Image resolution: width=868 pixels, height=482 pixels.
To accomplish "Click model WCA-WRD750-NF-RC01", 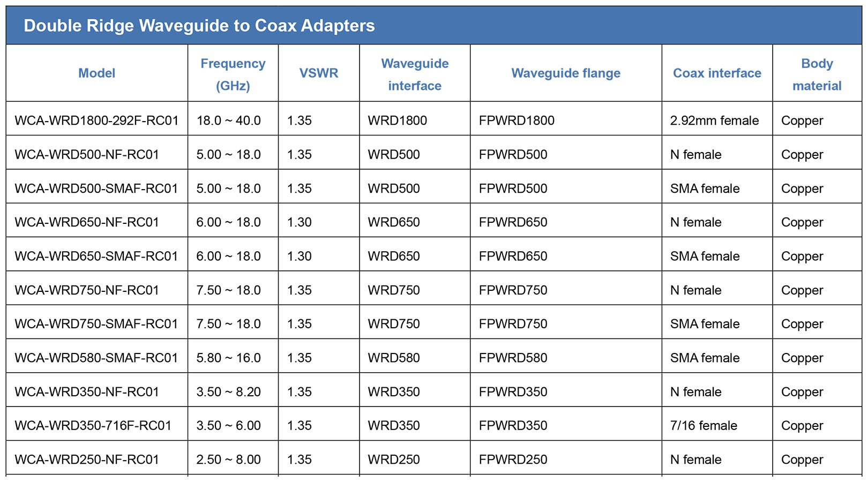I will [87, 290].
